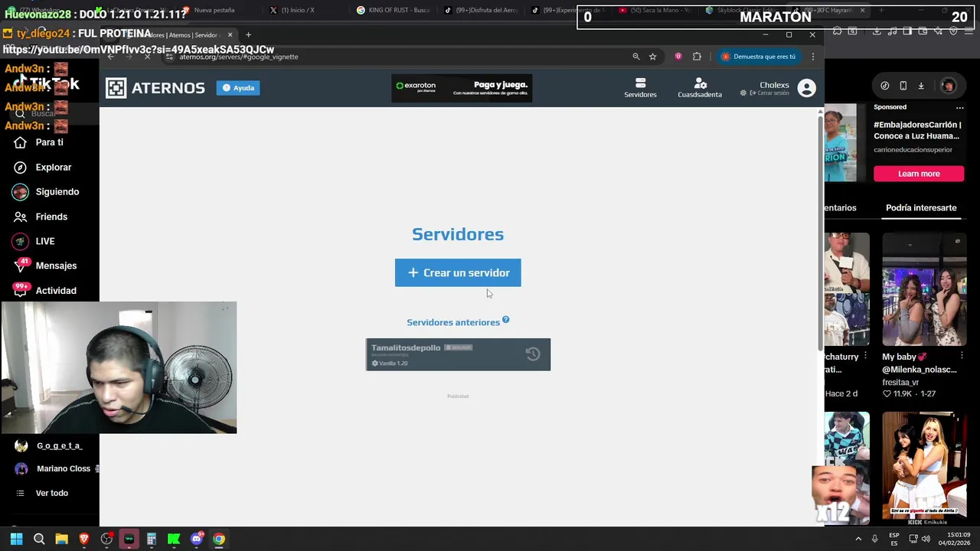Viewport: 980px width, 551px height.
Task: Switch to the Nueva pestaña tab
Action: click(x=214, y=11)
